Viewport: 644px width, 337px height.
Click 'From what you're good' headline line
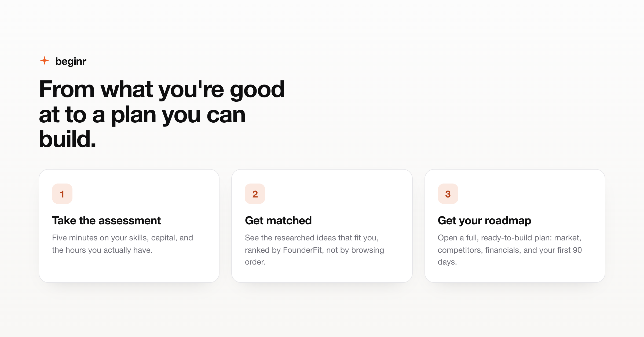[x=162, y=90]
